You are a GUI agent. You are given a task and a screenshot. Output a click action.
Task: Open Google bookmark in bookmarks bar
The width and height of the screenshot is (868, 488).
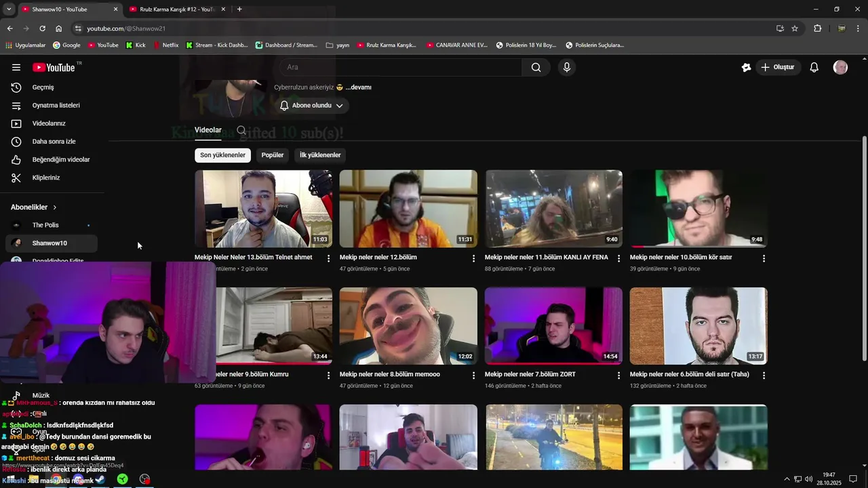66,45
